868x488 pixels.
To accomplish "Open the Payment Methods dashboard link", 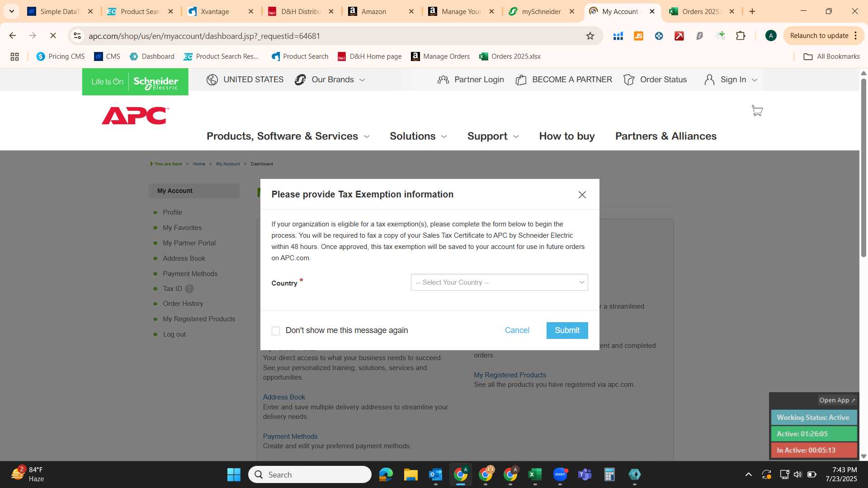I will click(x=290, y=436).
